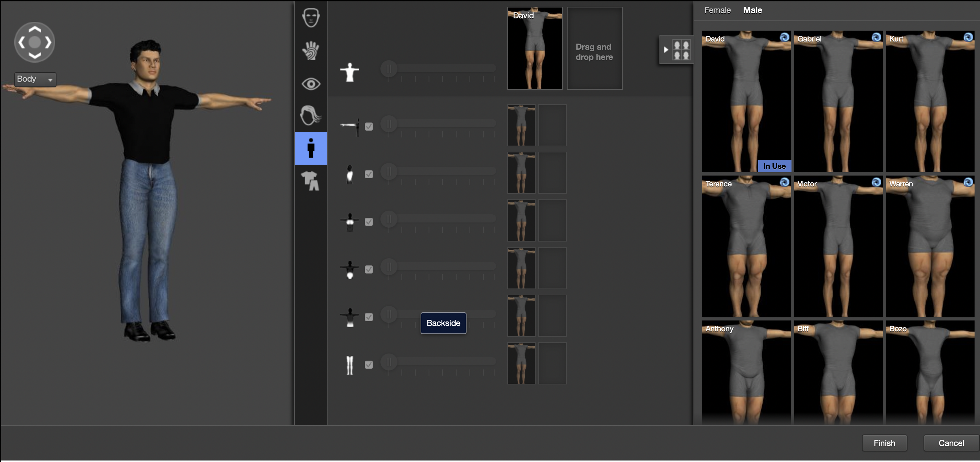Viewport: 980px width, 462px height.
Task: Toggle the arm morph checkbox
Action: [x=369, y=127]
